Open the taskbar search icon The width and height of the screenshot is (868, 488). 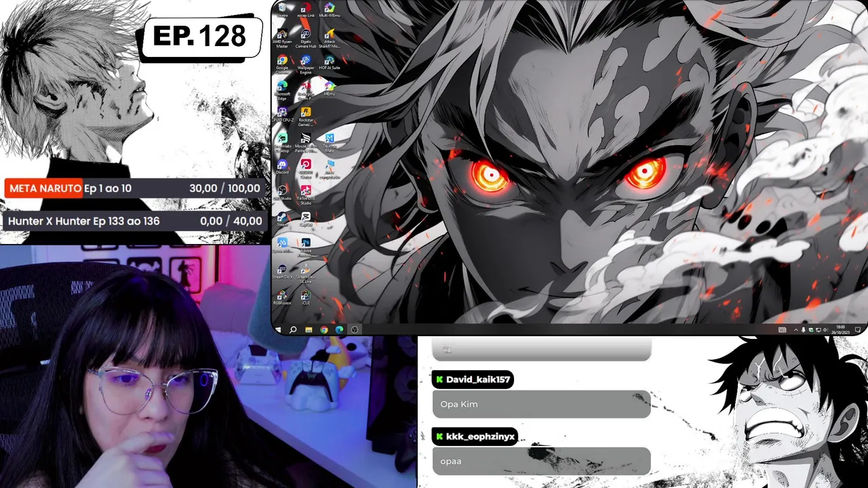point(293,329)
